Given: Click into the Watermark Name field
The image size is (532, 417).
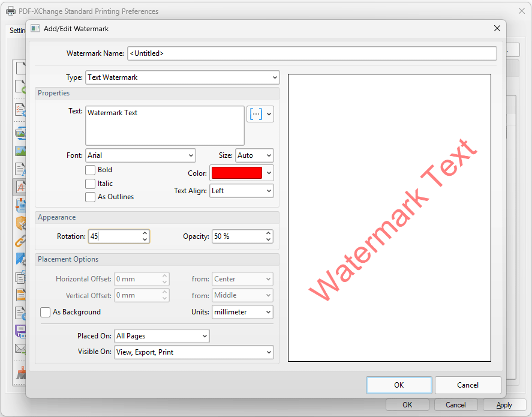Looking at the screenshot, I should pyautogui.click(x=312, y=53).
